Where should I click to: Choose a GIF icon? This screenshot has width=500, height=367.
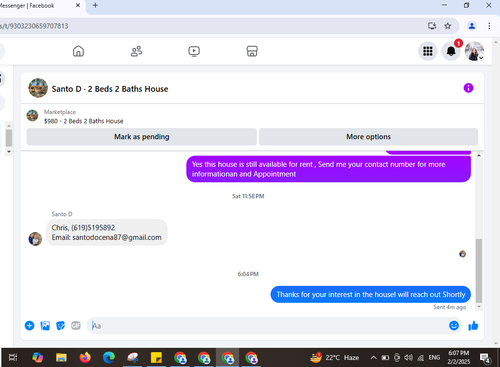[76, 325]
